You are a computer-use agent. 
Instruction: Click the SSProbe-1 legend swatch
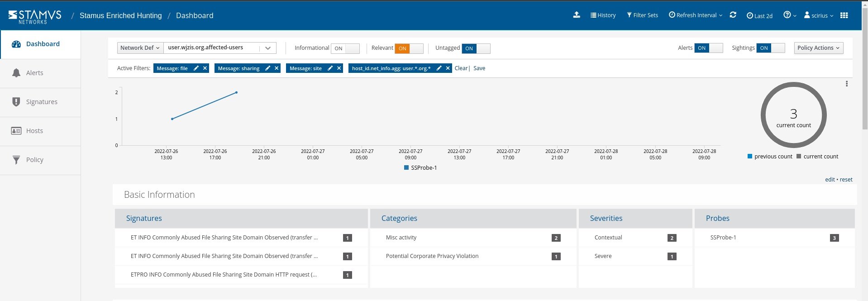click(406, 167)
